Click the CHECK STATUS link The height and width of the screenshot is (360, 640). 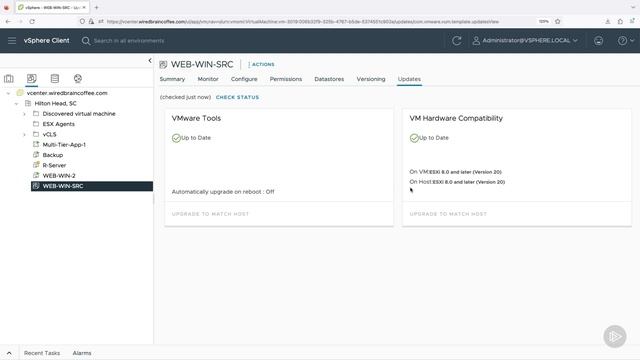[x=238, y=97]
